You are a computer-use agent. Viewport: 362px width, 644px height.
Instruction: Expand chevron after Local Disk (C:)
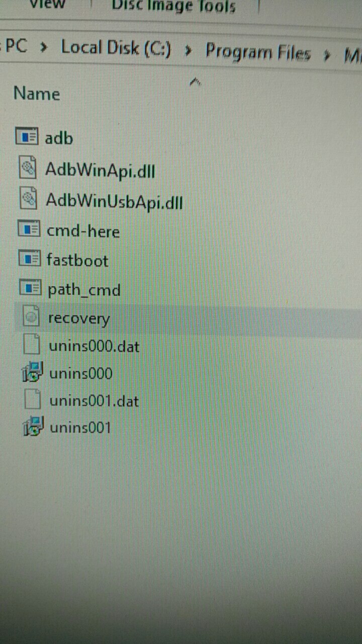pos(189,51)
